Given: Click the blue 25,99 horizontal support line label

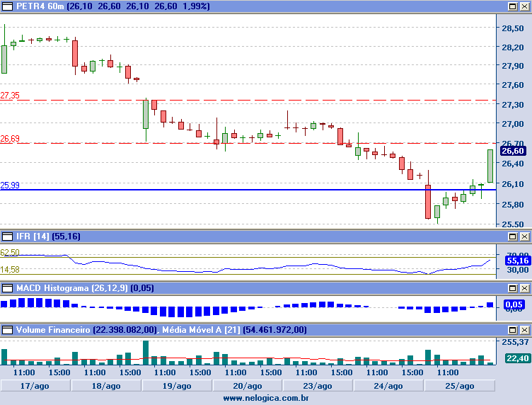Looking at the screenshot, I should 10,186.
